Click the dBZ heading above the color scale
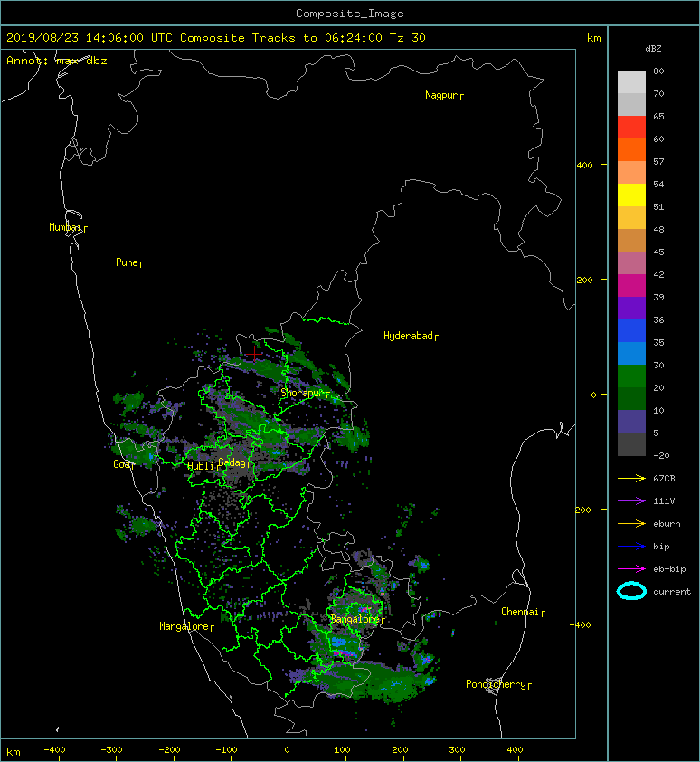The height and width of the screenshot is (762, 700). tap(653, 49)
